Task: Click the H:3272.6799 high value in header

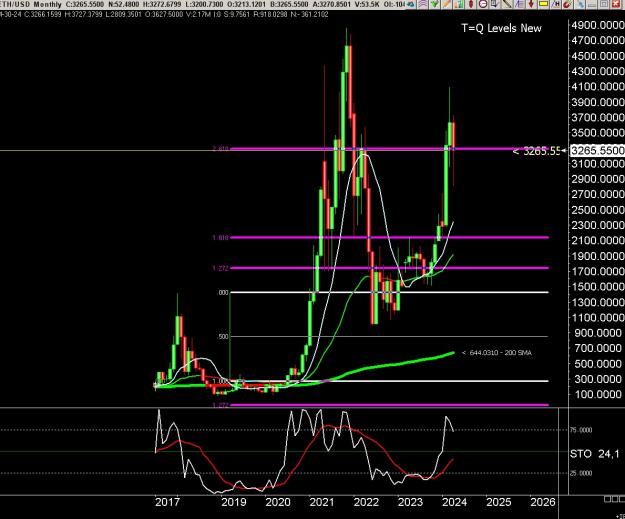Action: click(x=163, y=4)
